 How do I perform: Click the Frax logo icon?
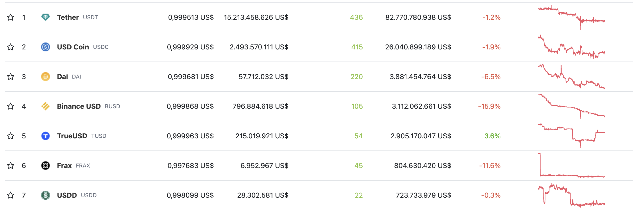(45, 166)
